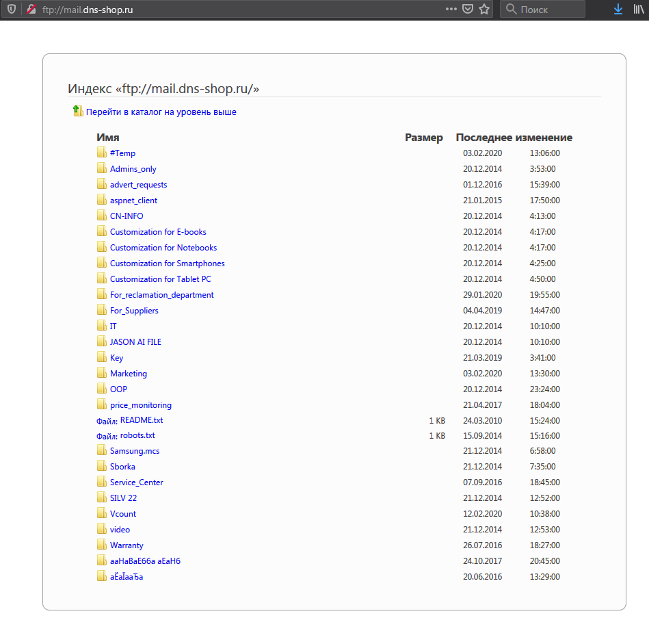Click folder icon beside Marketing
This screenshot has width=649, height=644.
102,373
